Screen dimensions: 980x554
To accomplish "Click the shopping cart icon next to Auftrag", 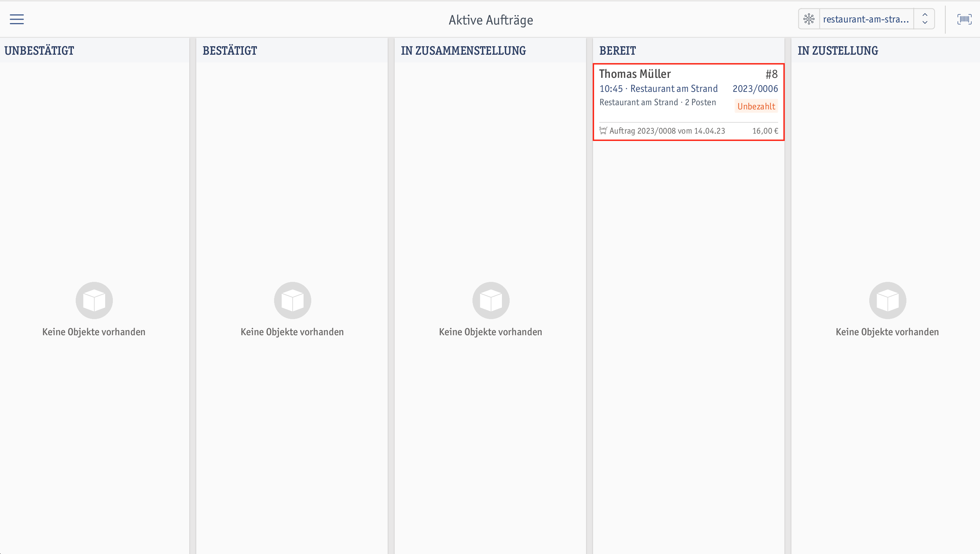I will (x=603, y=130).
